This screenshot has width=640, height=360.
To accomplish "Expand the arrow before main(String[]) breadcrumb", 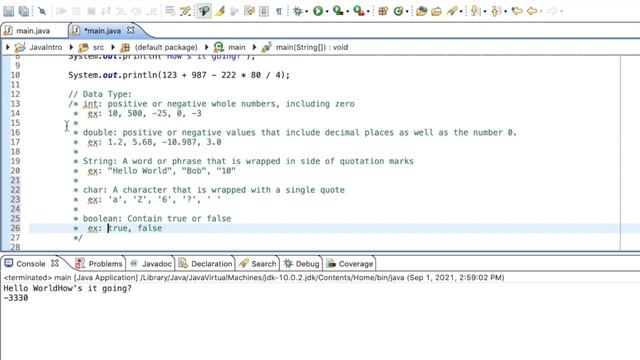I will [x=254, y=47].
